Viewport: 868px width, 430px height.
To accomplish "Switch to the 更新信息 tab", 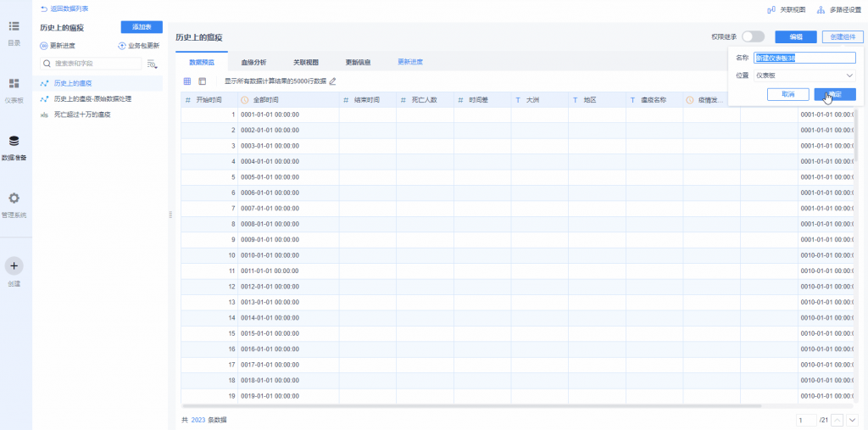I will [358, 62].
